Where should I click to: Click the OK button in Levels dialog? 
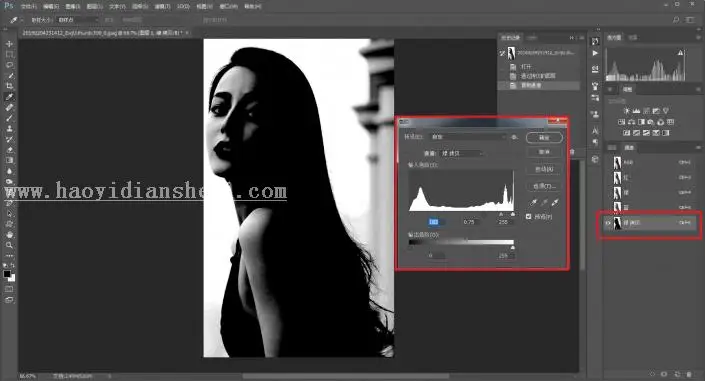click(x=544, y=138)
